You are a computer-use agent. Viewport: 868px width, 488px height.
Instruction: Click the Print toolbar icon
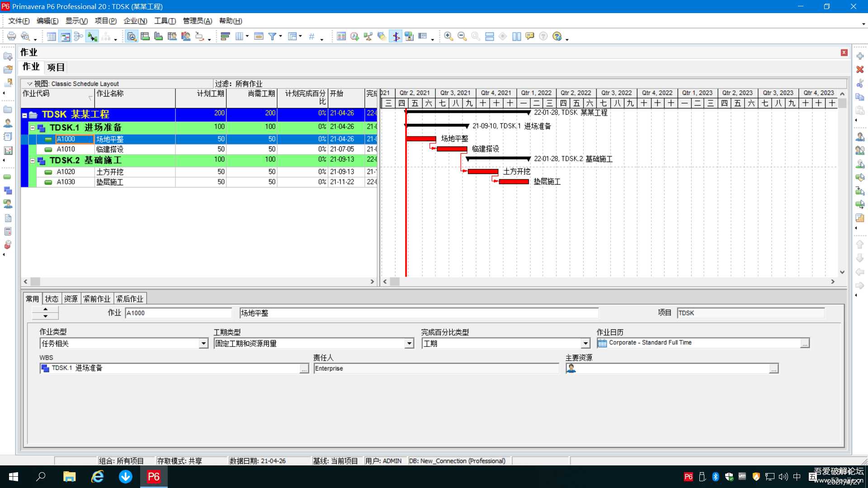[12, 37]
